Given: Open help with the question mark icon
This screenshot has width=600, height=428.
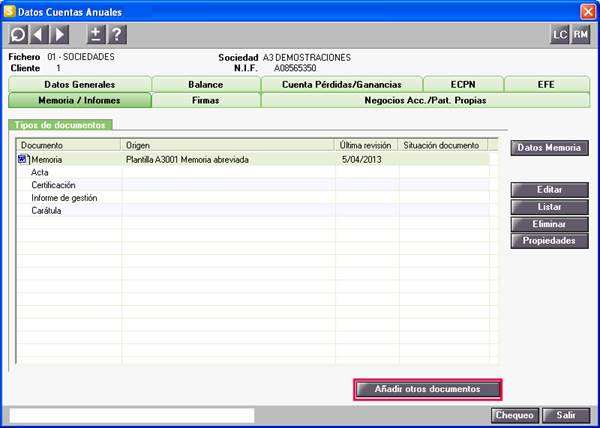Looking at the screenshot, I should pyautogui.click(x=117, y=35).
